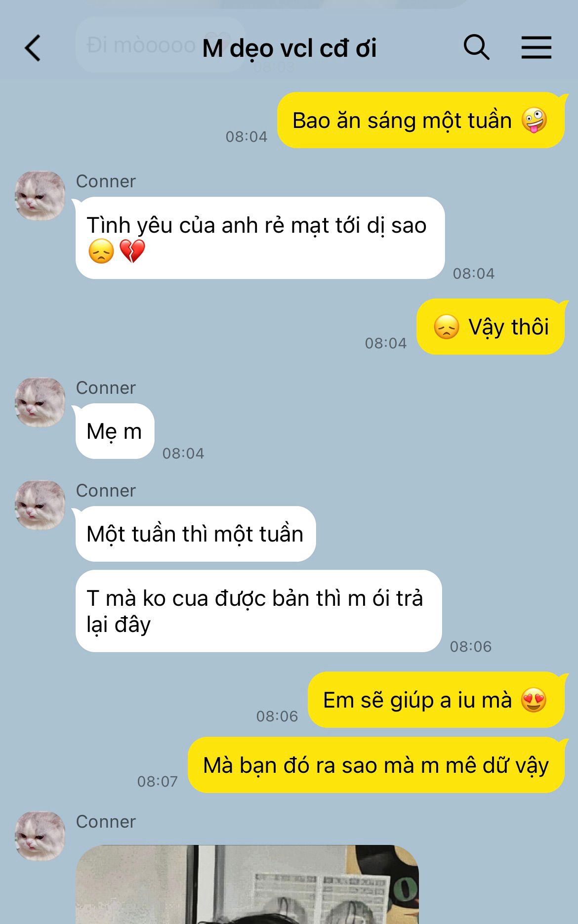This screenshot has width=578, height=924.
Task: Open chat search with magnifier icon
Action: pos(476,47)
